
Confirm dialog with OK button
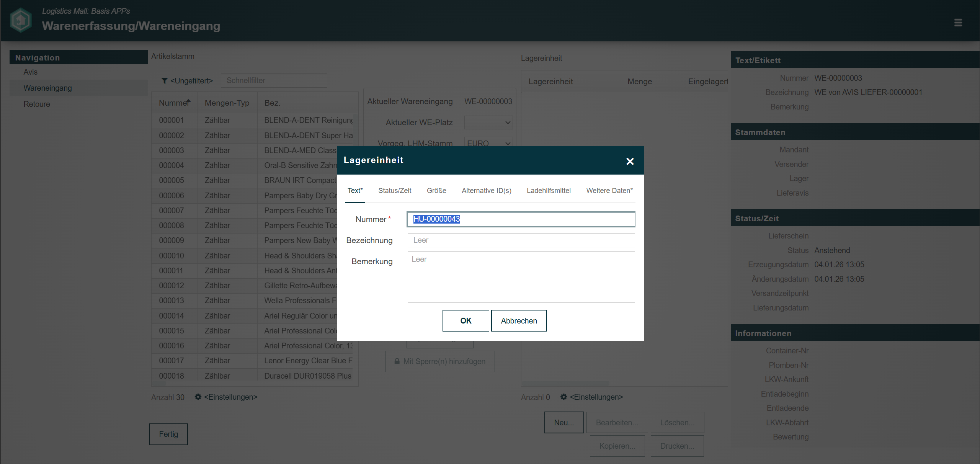point(465,321)
